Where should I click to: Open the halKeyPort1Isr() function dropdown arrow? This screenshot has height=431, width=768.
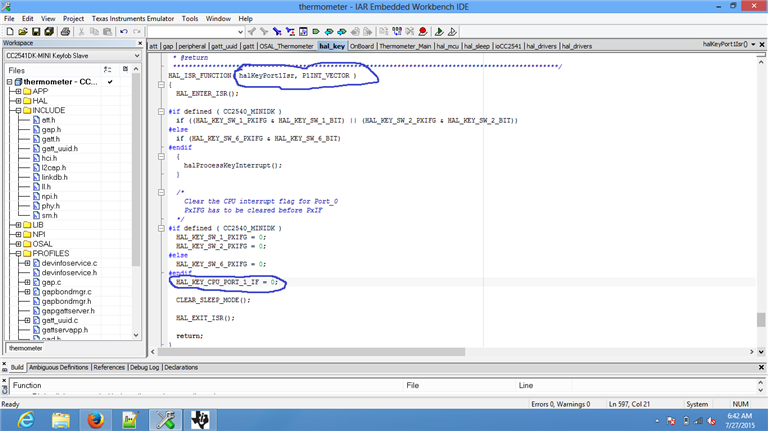click(753, 45)
